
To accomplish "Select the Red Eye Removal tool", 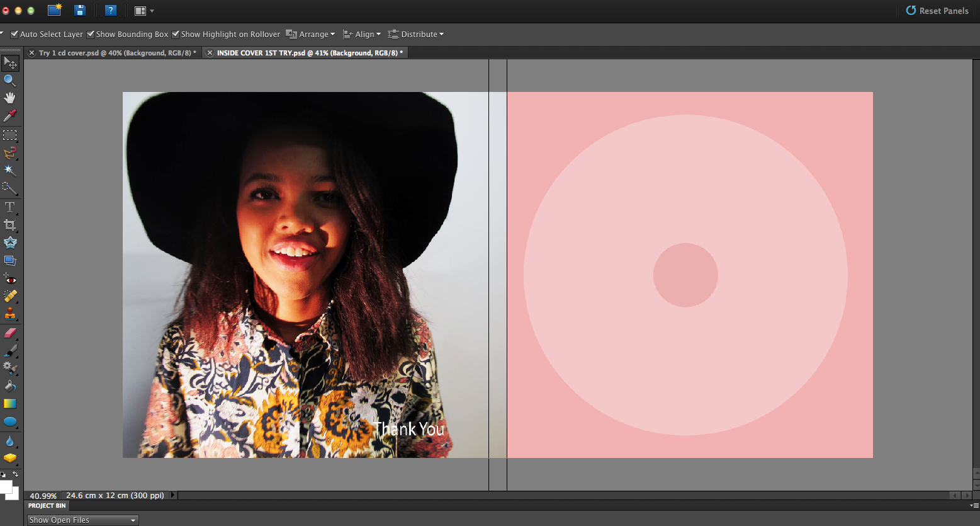I will [x=10, y=278].
